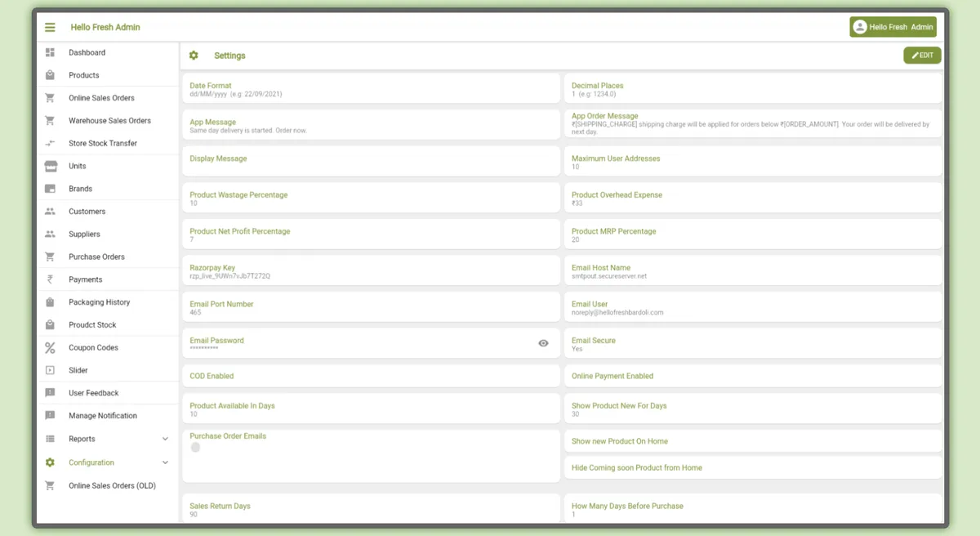
Task: Click the Suppliers people icon
Action: (x=50, y=234)
